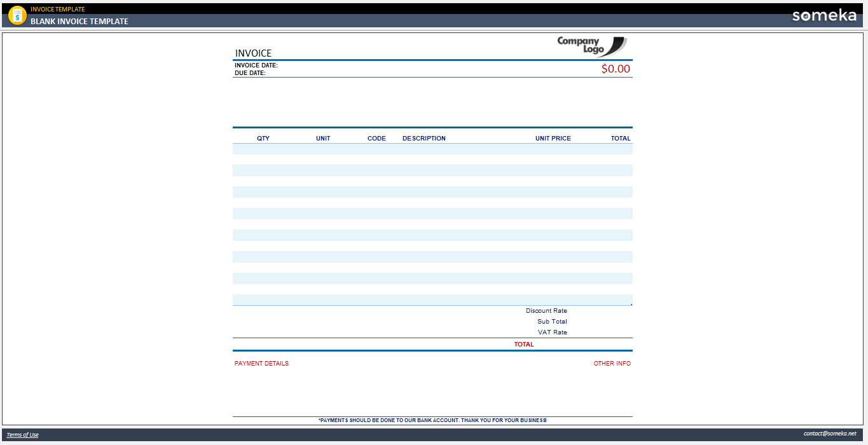Click the CODE column header
The height and width of the screenshot is (445, 868).
(x=376, y=138)
